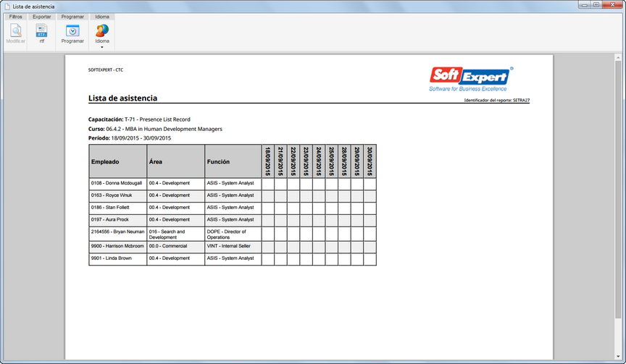The image size is (626, 364).
Task: Click the Función column header
Action: [x=233, y=161]
